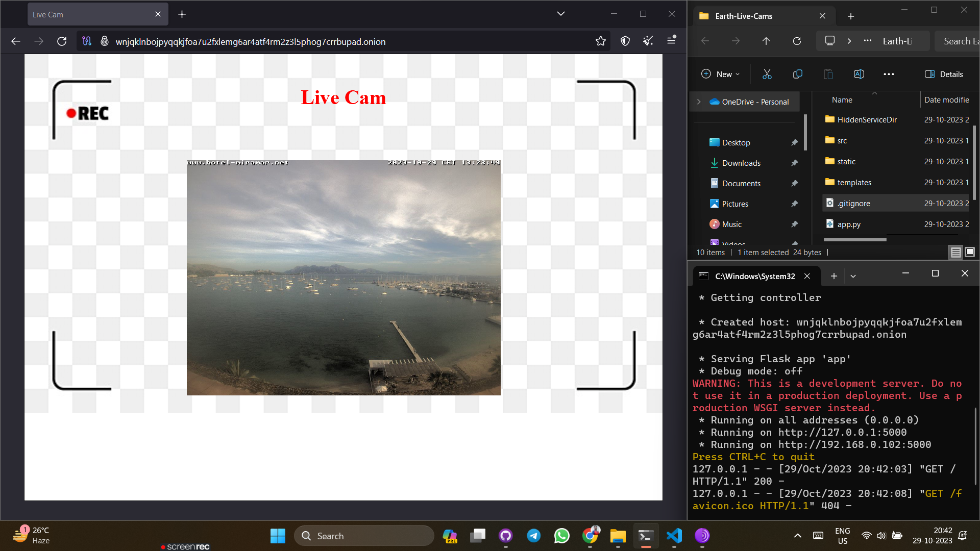Open Visual Studio Code from the taskbar

click(674, 536)
